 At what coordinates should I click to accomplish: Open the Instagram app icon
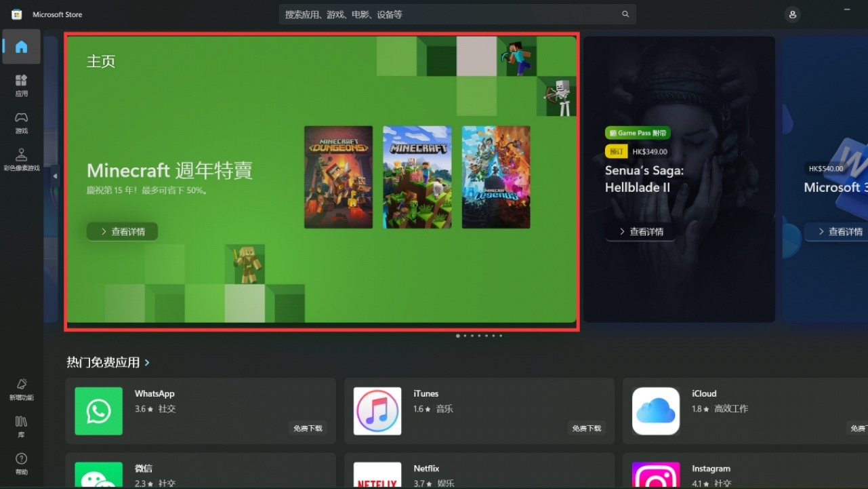[x=656, y=475]
